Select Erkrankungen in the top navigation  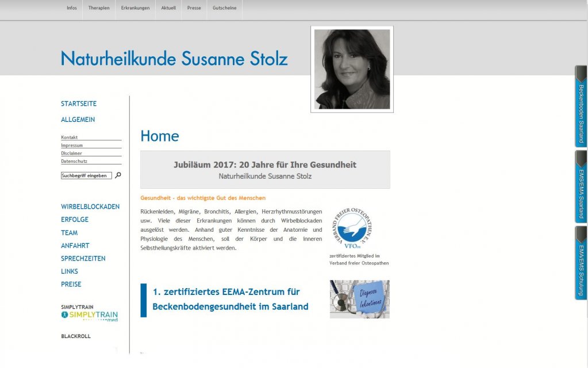(135, 8)
